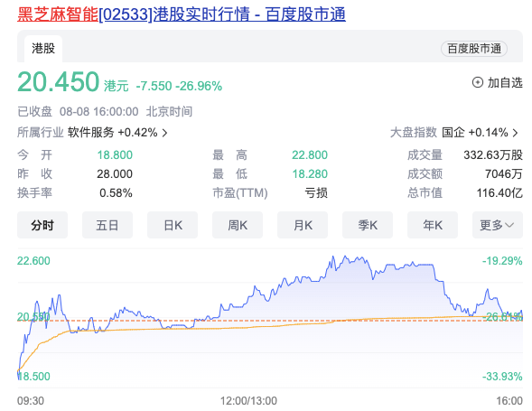The height and width of the screenshot is (411, 532).
Task: Show the 日K candlestick chart
Action: coord(173,225)
